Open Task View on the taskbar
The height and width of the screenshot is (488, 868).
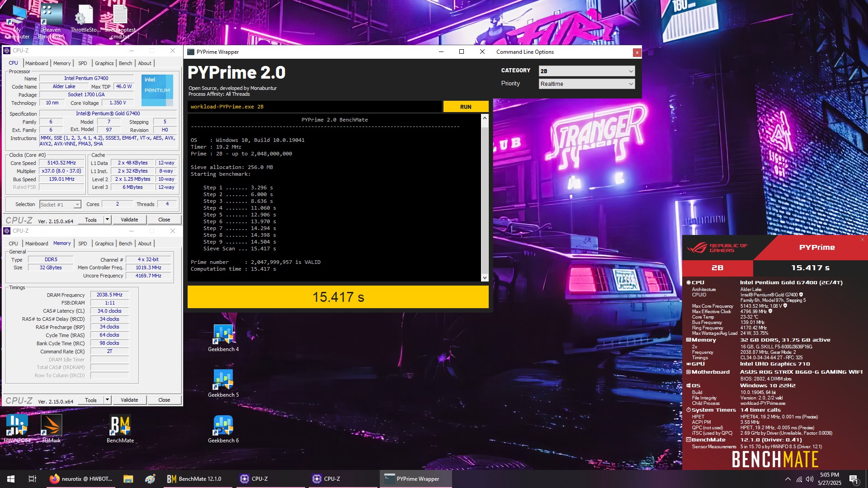pyautogui.click(x=33, y=479)
